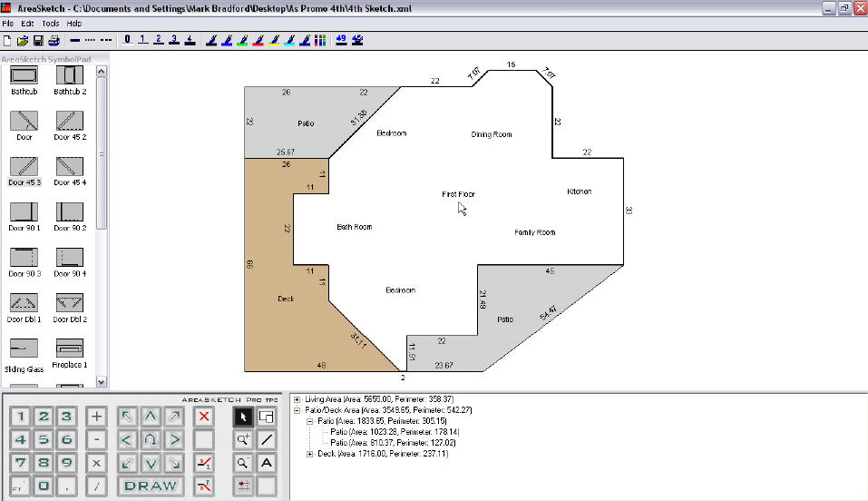Collapse the Patio subgroup node
Image resolution: width=868 pixels, height=501 pixels.
tap(310, 421)
